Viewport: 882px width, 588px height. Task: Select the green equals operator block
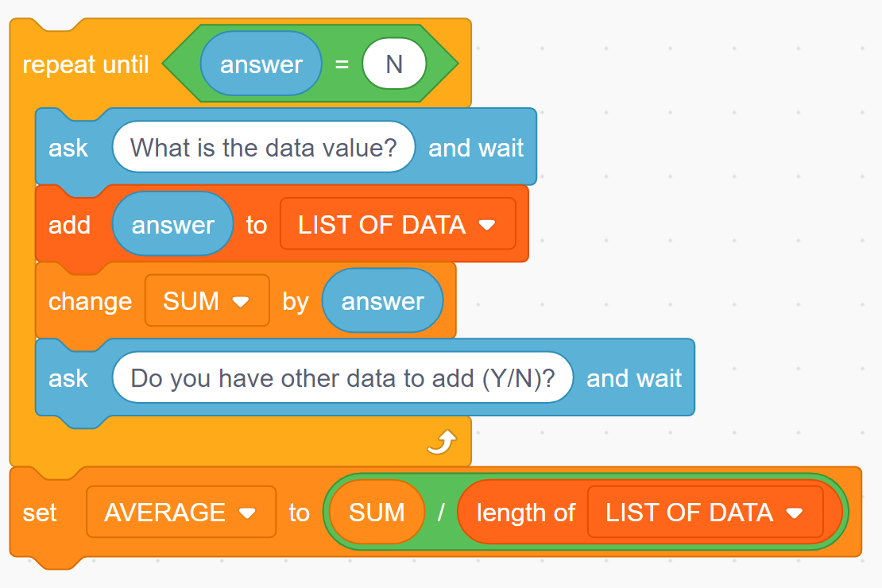click(x=342, y=64)
